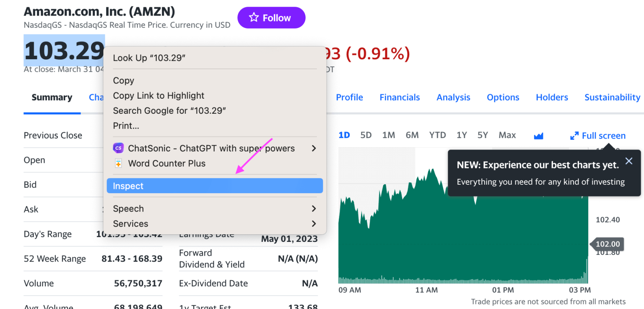Open the Sustainability tab
This screenshot has height=309, width=644.
click(612, 97)
